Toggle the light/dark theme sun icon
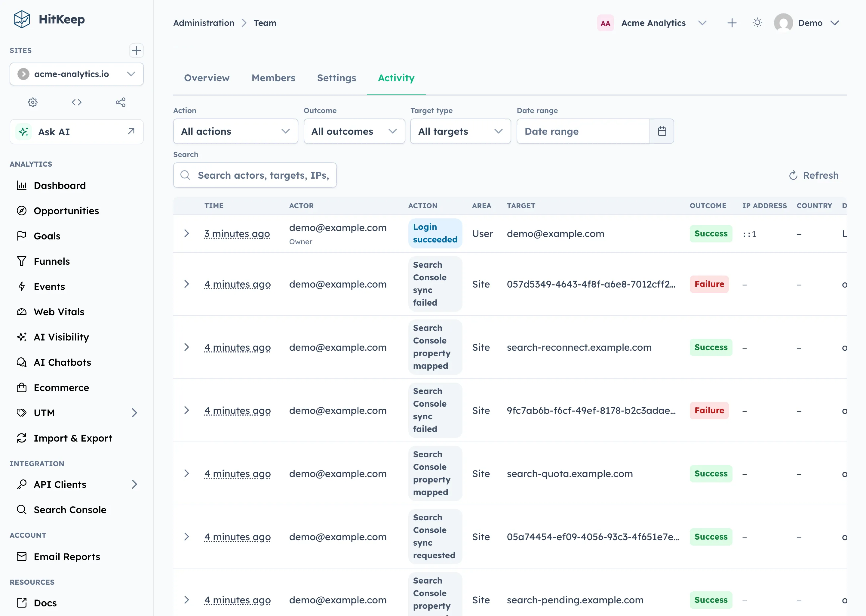 coord(757,23)
